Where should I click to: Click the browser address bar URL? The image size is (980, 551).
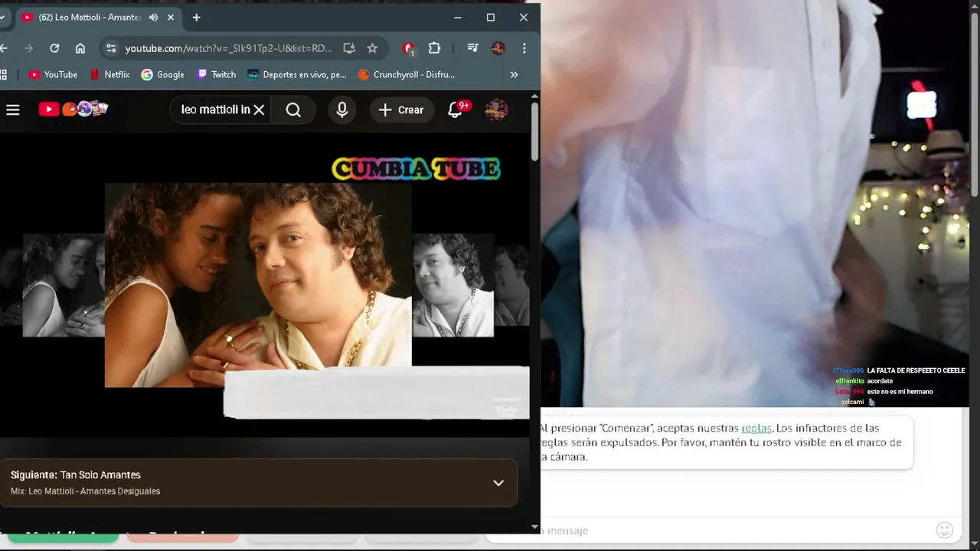pos(228,48)
